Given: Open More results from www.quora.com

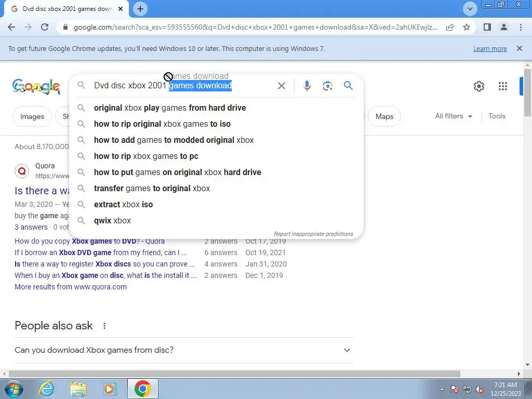Looking at the screenshot, I should click(71, 287).
